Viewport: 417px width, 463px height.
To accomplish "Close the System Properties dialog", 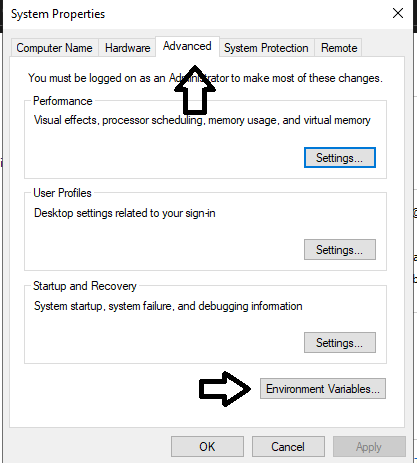I will coord(398,14).
